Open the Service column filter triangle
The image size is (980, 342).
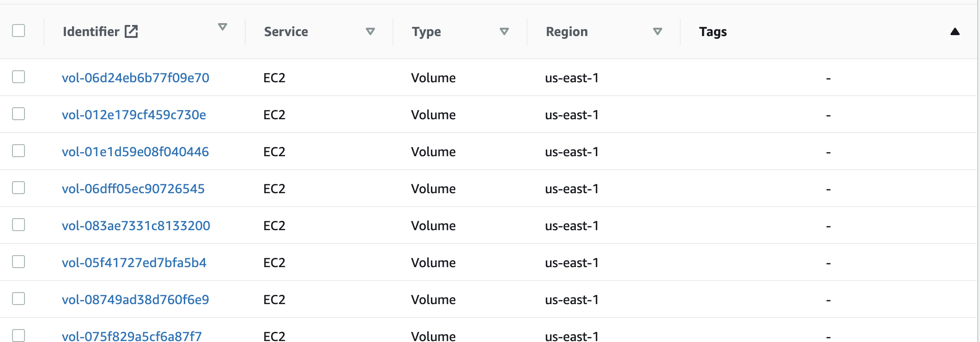coord(370,31)
